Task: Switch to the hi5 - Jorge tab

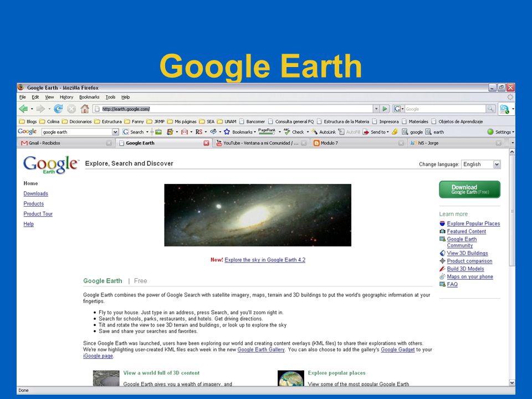Action: point(456,143)
